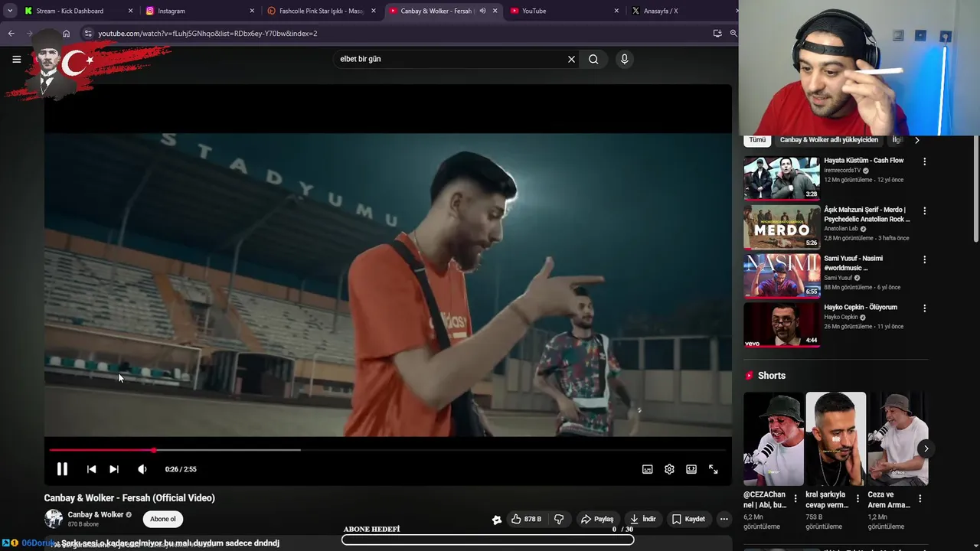980x551 pixels.
Task: Close the Fashcolle Pink Star tab
Action: (x=374, y=11)
